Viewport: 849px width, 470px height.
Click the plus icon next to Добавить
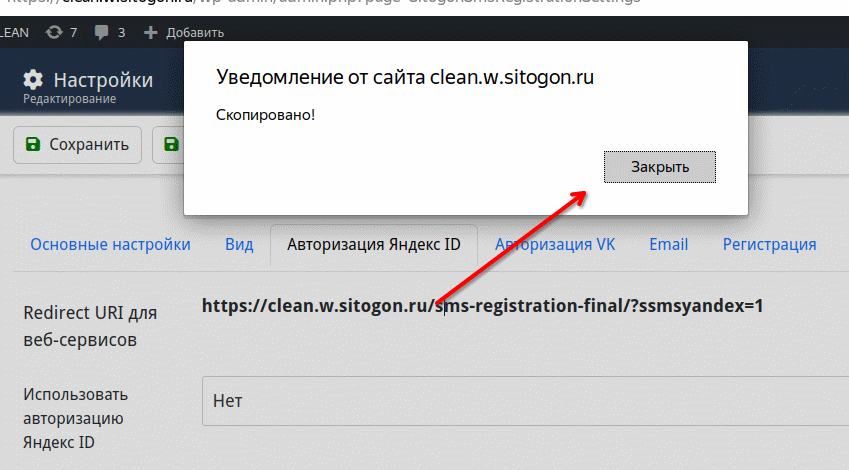pos(151,32)
